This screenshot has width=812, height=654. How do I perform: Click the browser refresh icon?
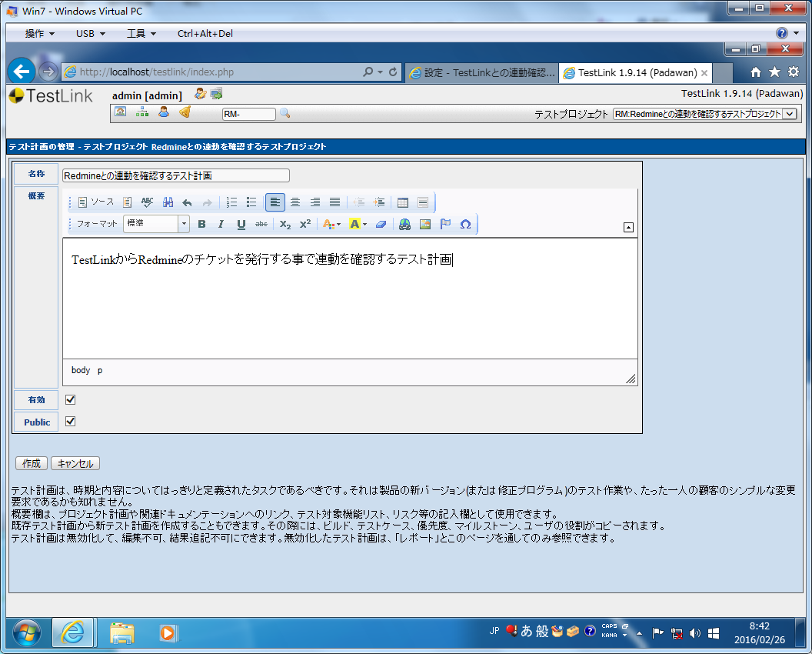point(393,72)
